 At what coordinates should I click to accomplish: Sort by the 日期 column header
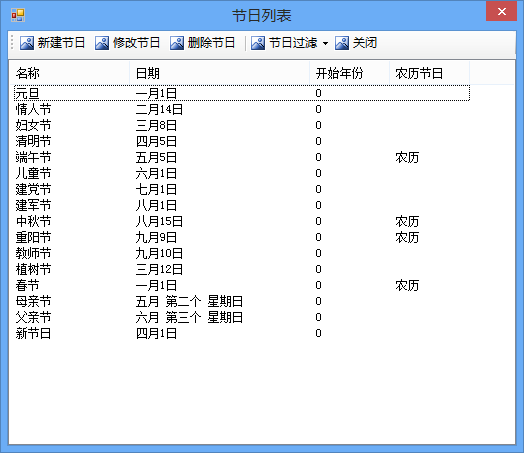[220, 73]
